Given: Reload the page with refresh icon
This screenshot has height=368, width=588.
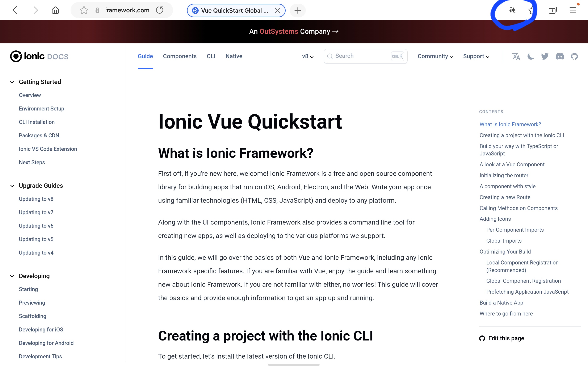Looking at the screenshot, I should pos(160,10).
